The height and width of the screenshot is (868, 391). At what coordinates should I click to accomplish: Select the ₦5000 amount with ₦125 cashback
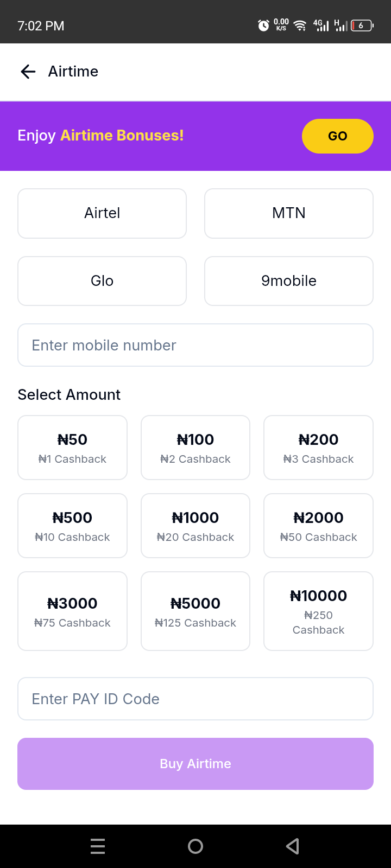(195, 611)
